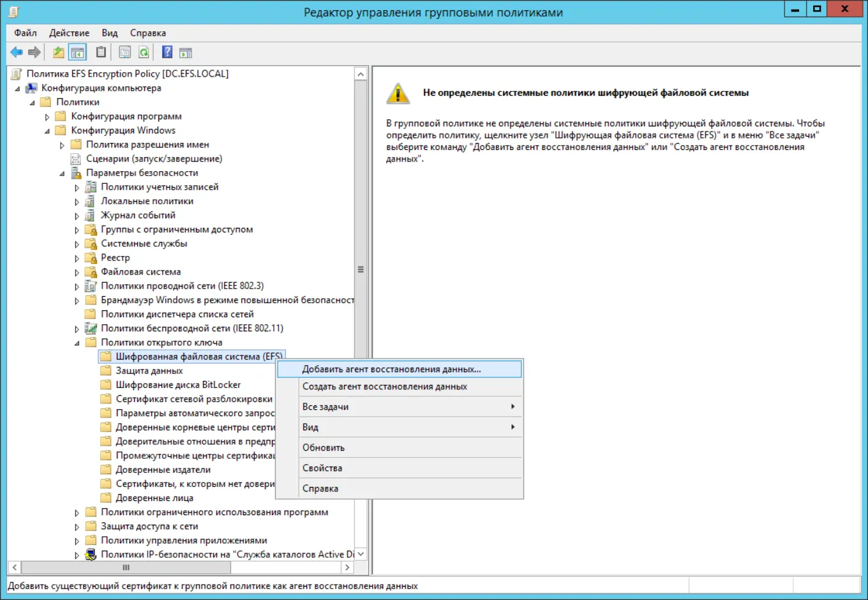Click the IP security policies node icon

coord(91,555)
